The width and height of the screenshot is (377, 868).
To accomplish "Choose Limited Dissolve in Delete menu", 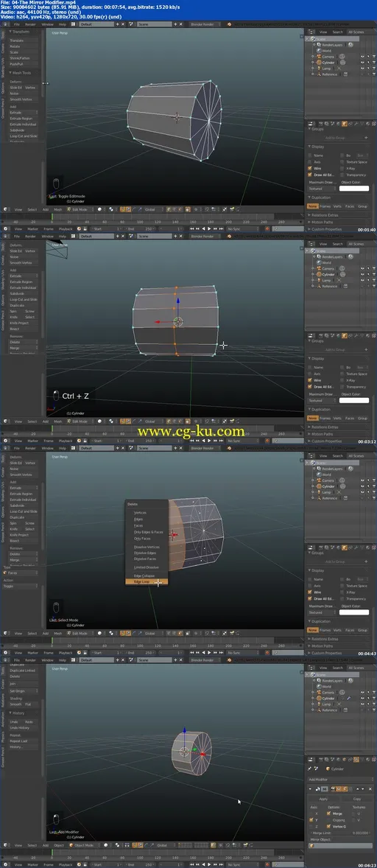I will [147, 567].
